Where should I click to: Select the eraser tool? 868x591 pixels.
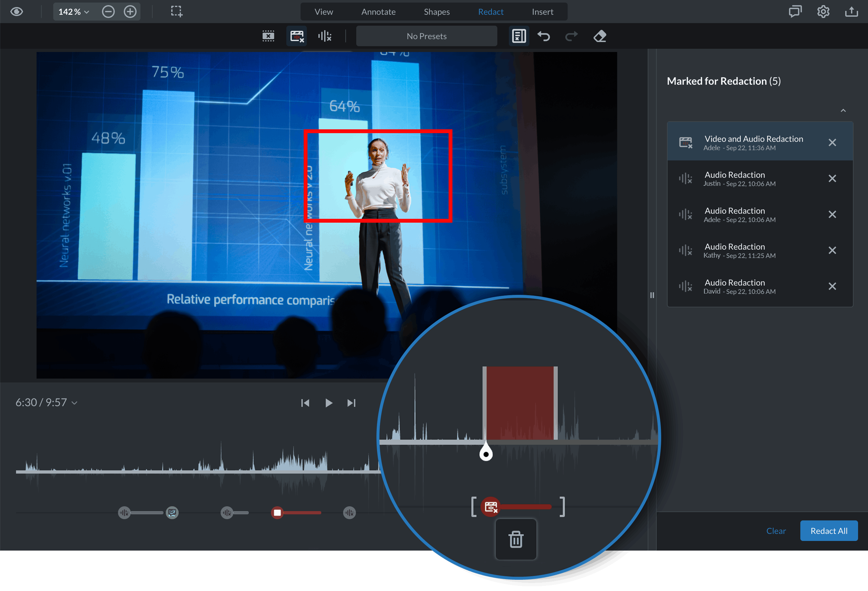600,36
